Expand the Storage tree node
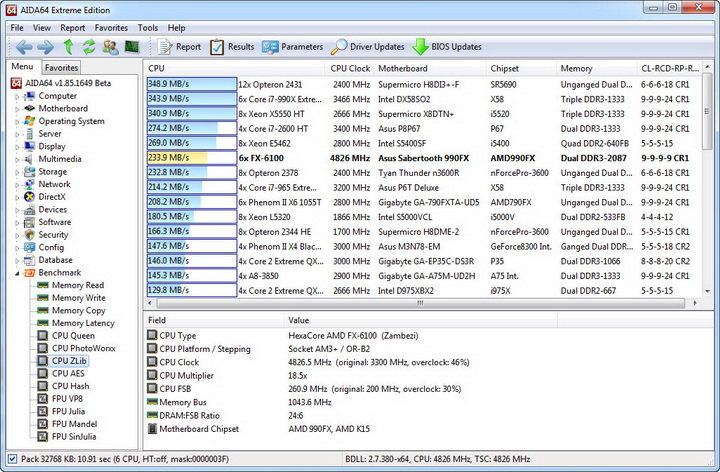This screenshot has width=720, height=472. [x=17, y=172]
